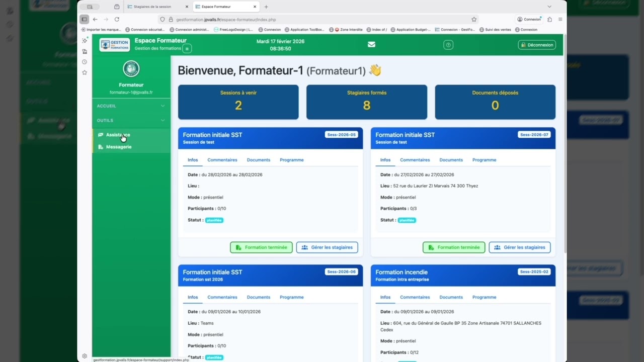644x362 pixels.
Task: Open Documents tab of Sess-2026-06 card
Action: (259, 297)
